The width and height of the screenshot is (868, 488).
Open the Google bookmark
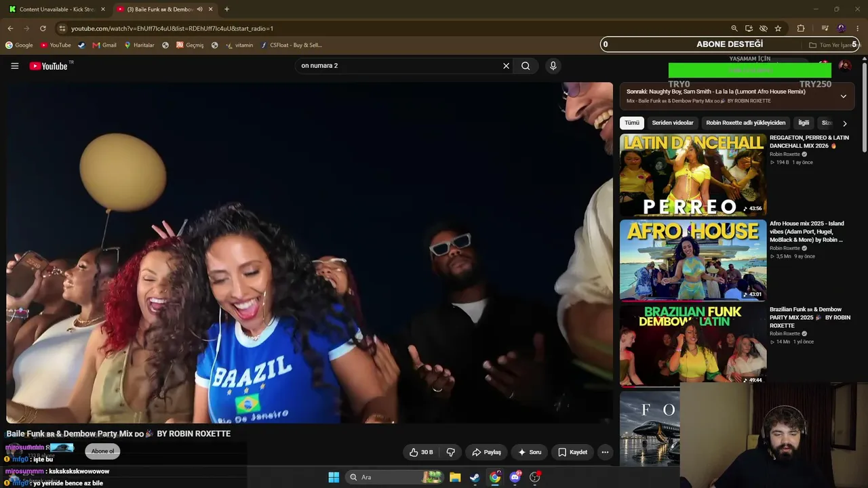pos(19,45)
